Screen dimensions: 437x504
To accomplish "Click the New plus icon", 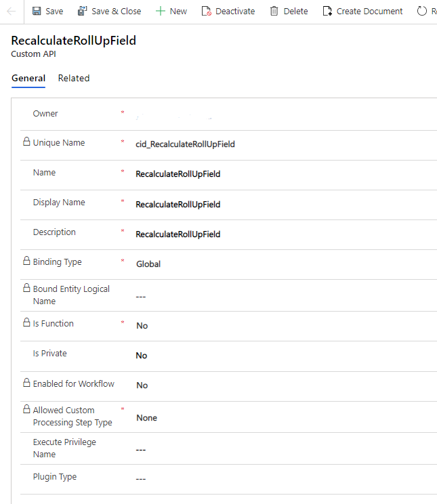I will click(160, 12).
